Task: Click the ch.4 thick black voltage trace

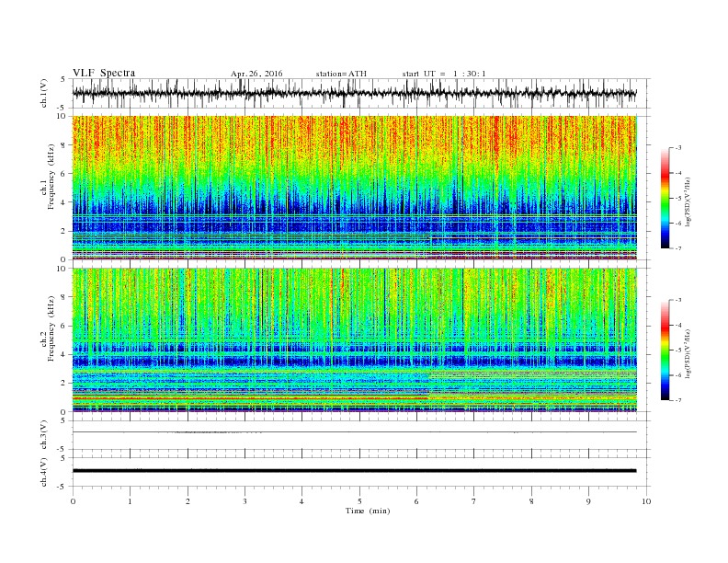Action: [x=354, y=471]
